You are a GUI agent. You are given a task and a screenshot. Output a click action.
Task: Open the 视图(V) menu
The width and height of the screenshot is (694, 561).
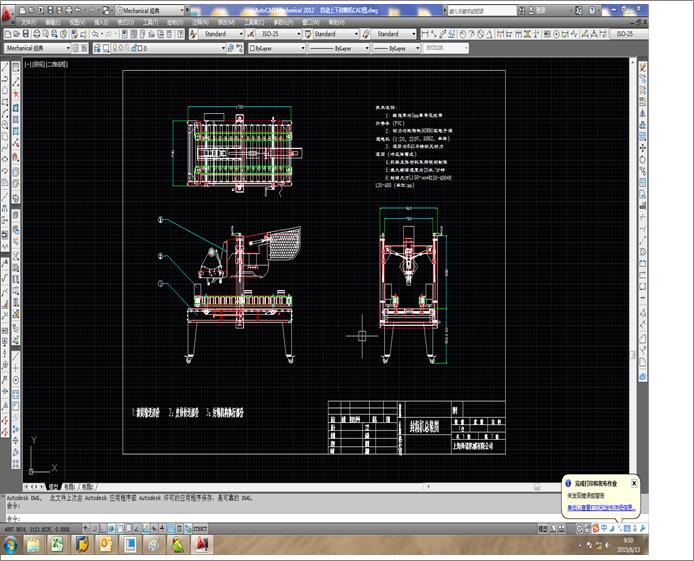[x=73, y=21]
